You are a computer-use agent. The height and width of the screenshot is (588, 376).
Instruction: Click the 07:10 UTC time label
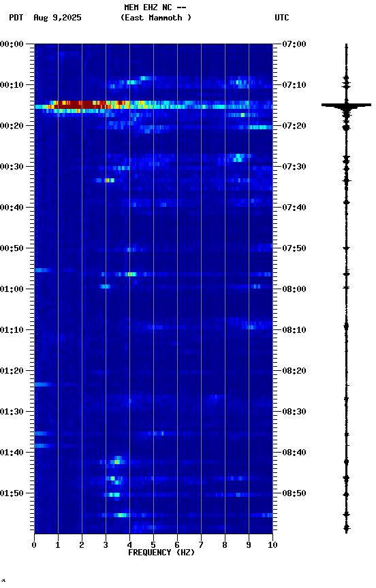click(294, 85)
